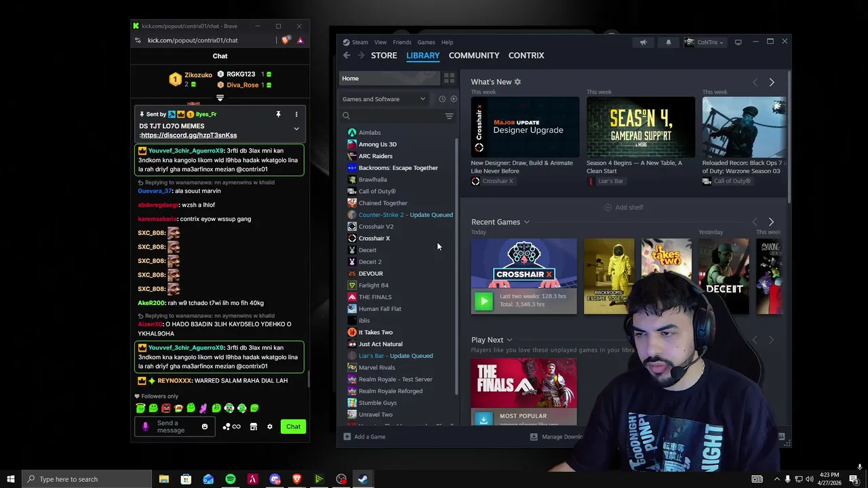Open the CONTRIX profile tab

tap(526, 56)
